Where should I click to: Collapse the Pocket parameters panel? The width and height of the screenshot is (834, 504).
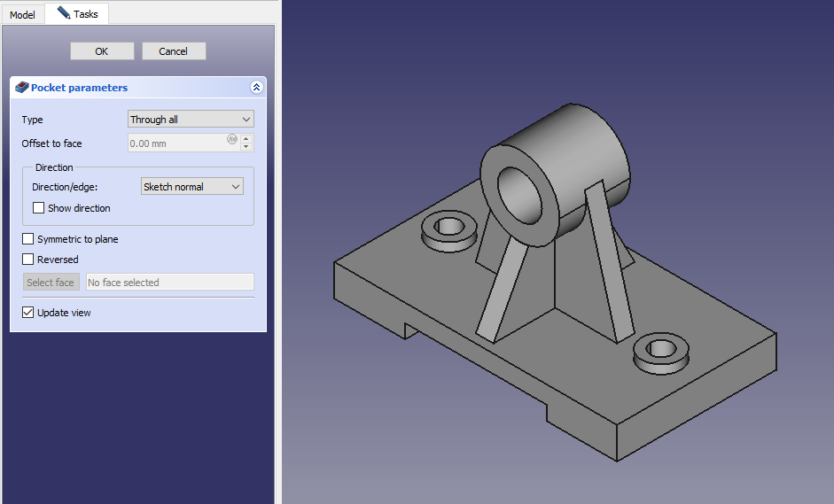[x=256, y=88]
